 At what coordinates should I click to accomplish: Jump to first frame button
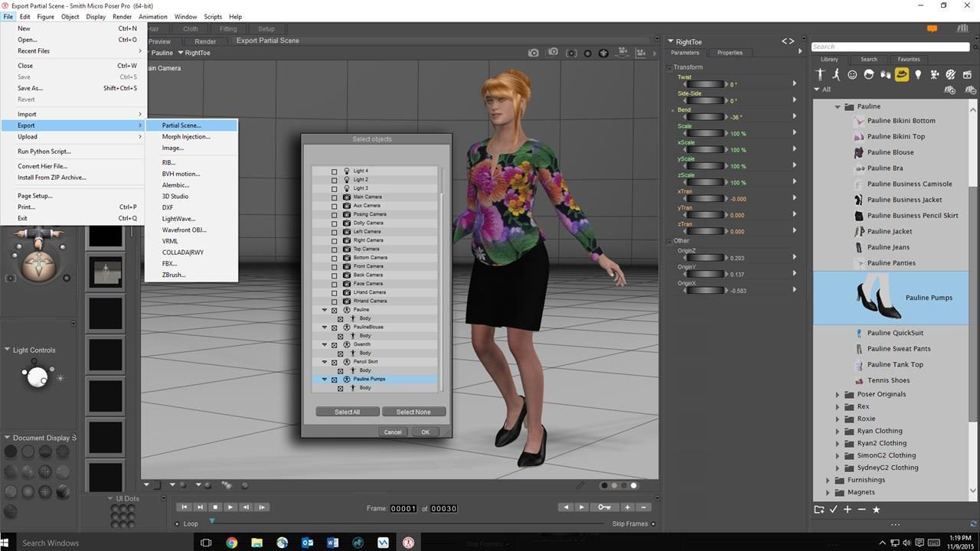[184, 507]
